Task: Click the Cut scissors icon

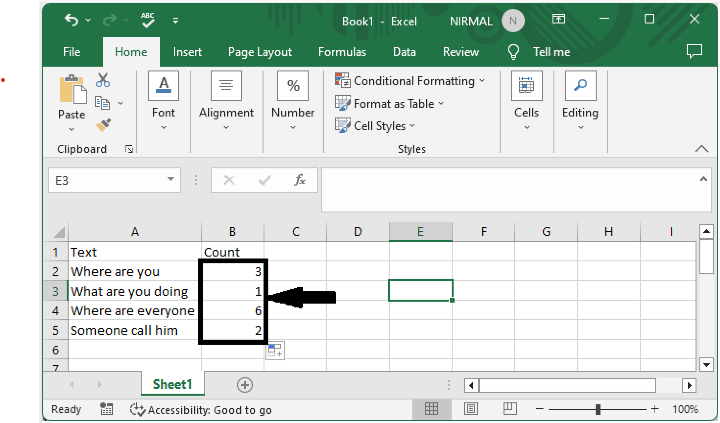Action: (x=103, y=81)
